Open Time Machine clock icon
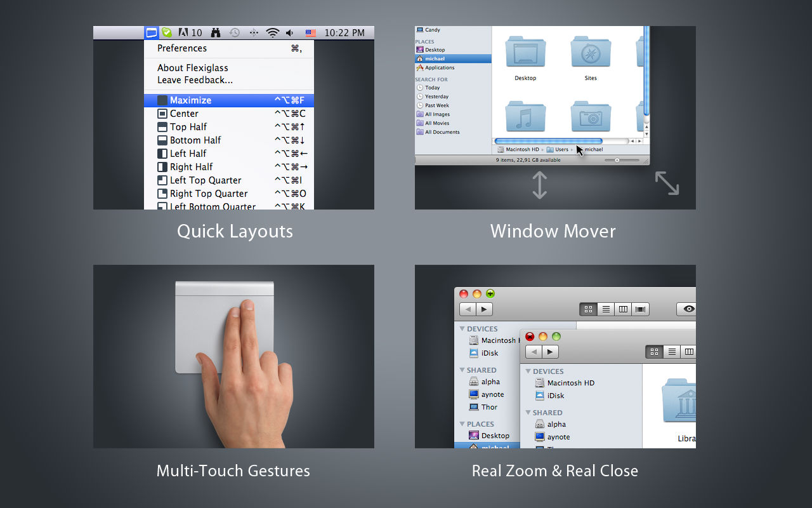 point(235,32)
